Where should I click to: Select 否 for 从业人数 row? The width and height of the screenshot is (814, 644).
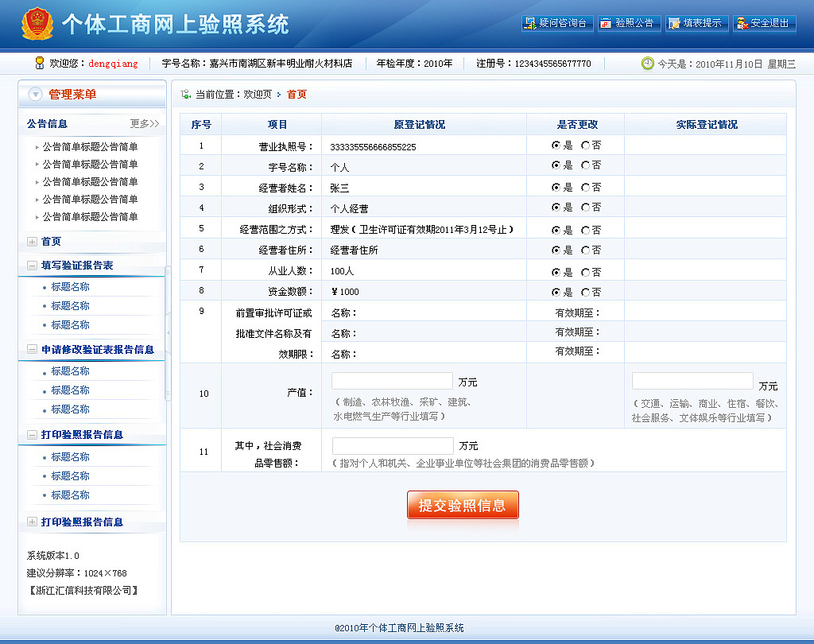click(x=586, y=272)
